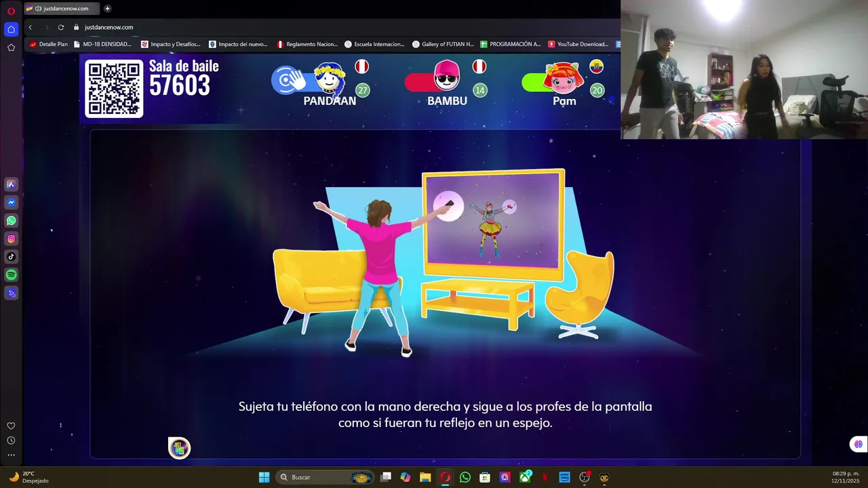The width and height of the screenshot is (868, 488).
Task: Open the player icon below Spotify in sidebar
Action: point(11,293)
